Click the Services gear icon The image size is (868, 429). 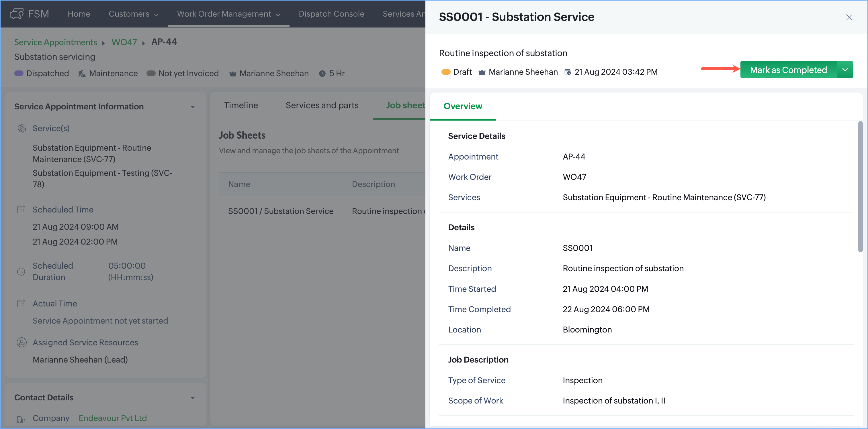pos(22,128)
